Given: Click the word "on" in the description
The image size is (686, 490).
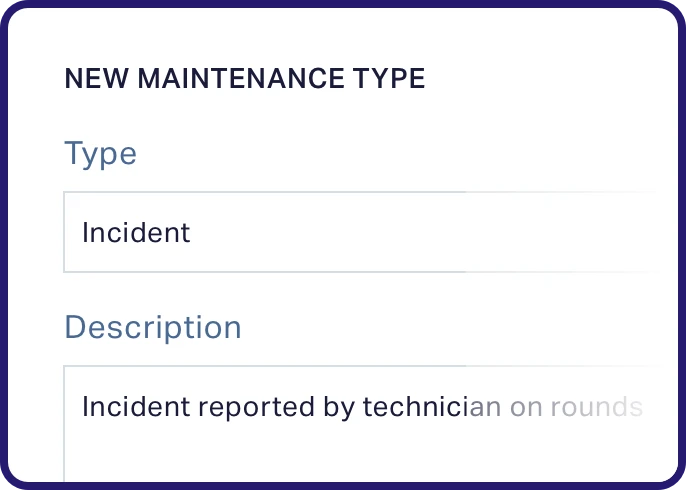Looking at the screenshot, I should tap(526, 407).
